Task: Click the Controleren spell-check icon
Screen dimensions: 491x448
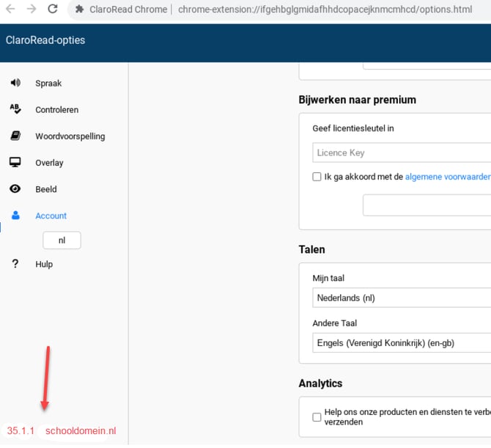Action: pyautogui.click(x=15, y=109)
